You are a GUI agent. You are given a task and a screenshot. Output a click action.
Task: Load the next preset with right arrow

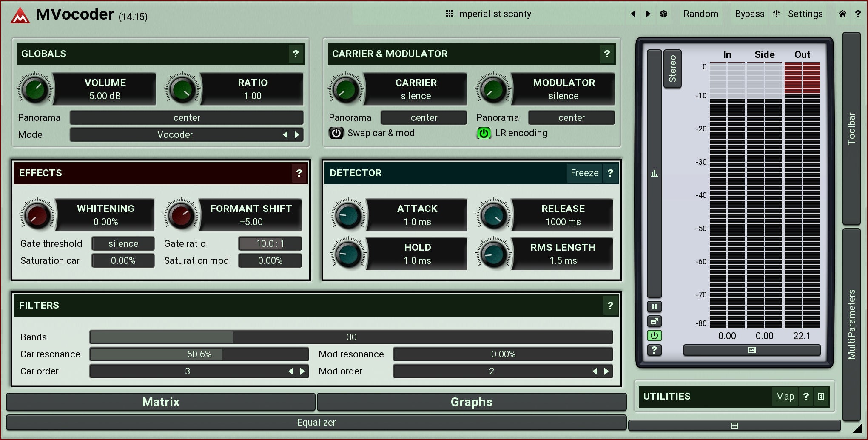tap(648, 14)
